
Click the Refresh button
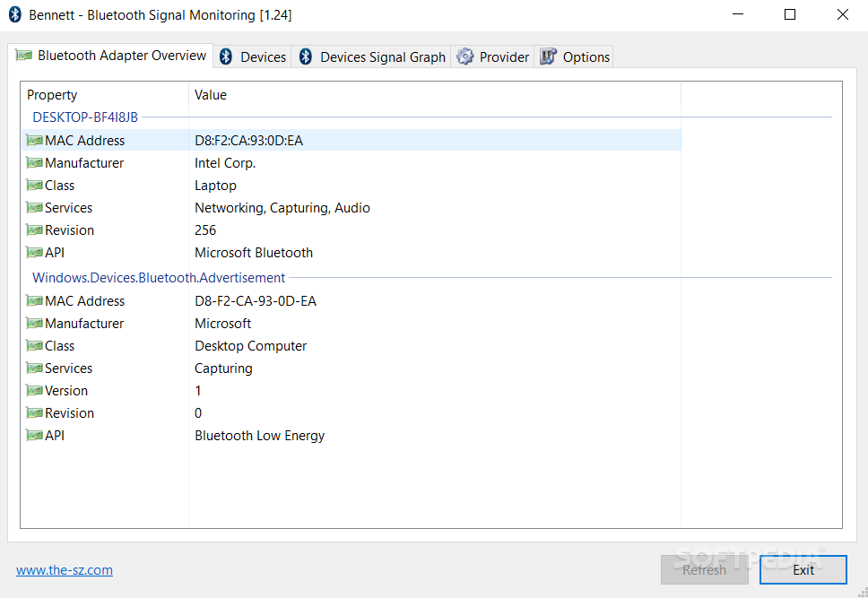704,570
